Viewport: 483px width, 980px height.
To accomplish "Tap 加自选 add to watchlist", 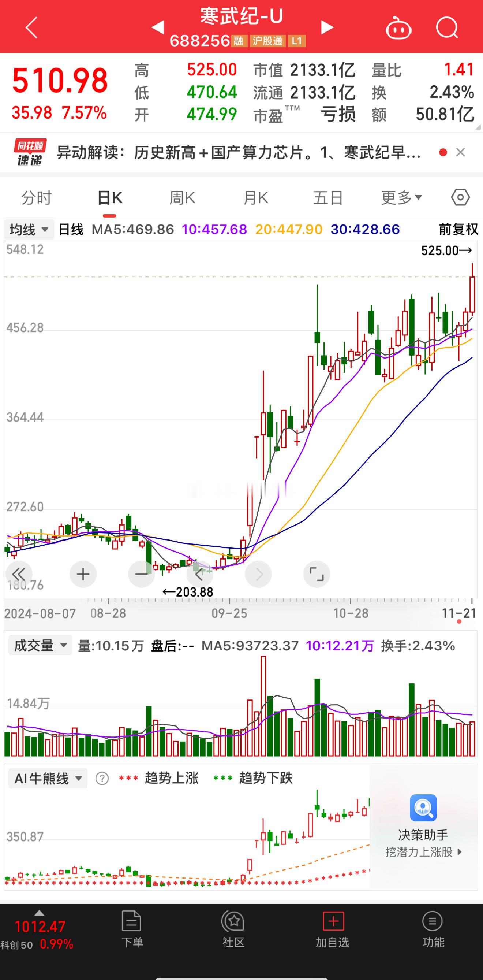I will point(333,929).
